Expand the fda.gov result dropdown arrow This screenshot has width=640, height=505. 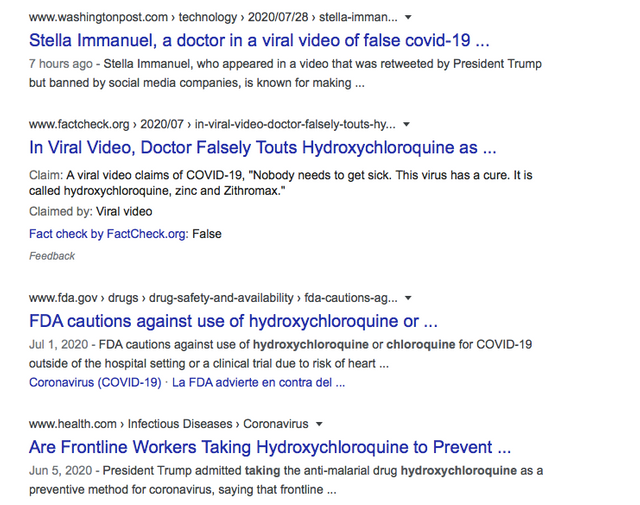(x=408, y=298)
